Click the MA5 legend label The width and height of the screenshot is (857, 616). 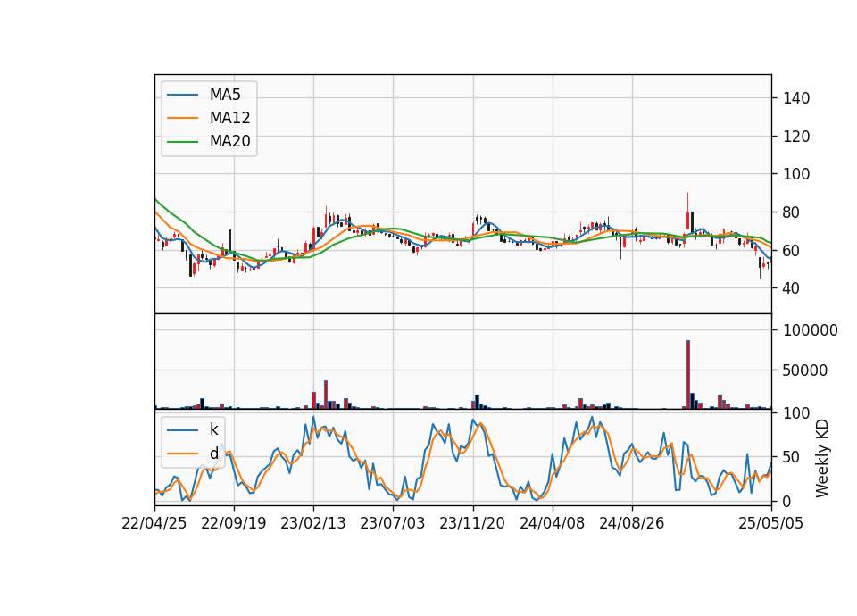(x=225, y=95)
